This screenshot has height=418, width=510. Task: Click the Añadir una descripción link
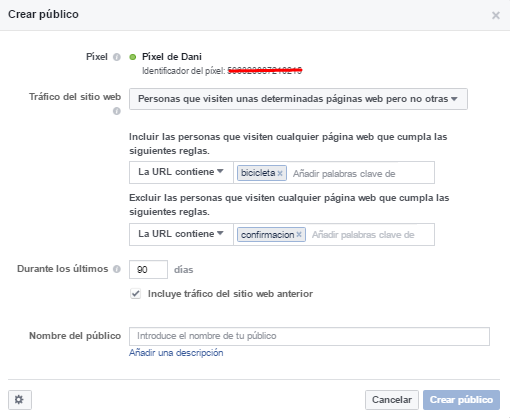[x=176, y=353]
